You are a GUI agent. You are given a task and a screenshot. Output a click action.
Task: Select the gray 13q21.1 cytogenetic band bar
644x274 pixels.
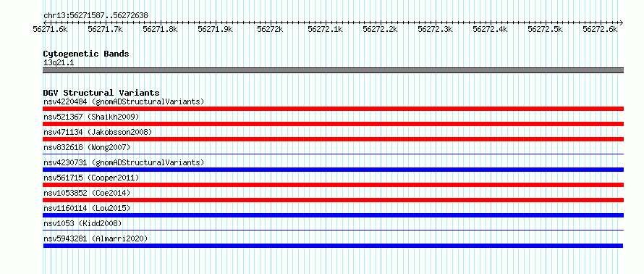pyautogui.click(x=333, y=70)
